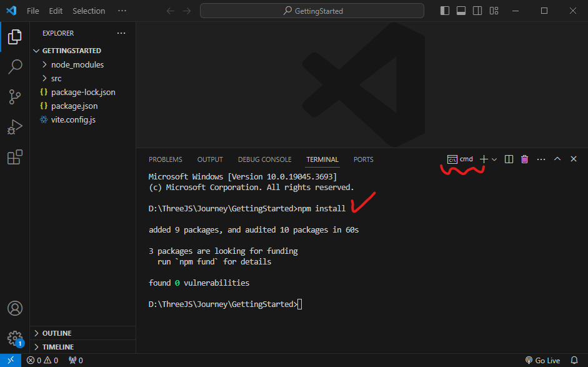Screen dimensions: 588x367
Task: Open the Selection menu
Action: [89, 11]
